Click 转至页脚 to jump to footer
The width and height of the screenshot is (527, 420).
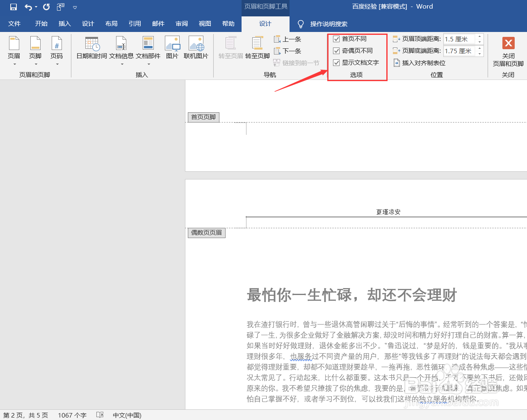[x=257, y=49]
